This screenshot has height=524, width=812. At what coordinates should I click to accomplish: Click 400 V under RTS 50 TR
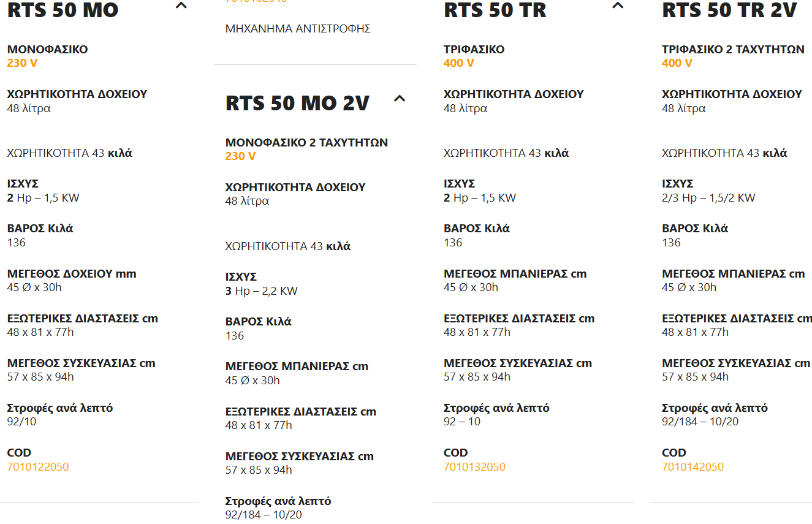[x=458, y=63]
